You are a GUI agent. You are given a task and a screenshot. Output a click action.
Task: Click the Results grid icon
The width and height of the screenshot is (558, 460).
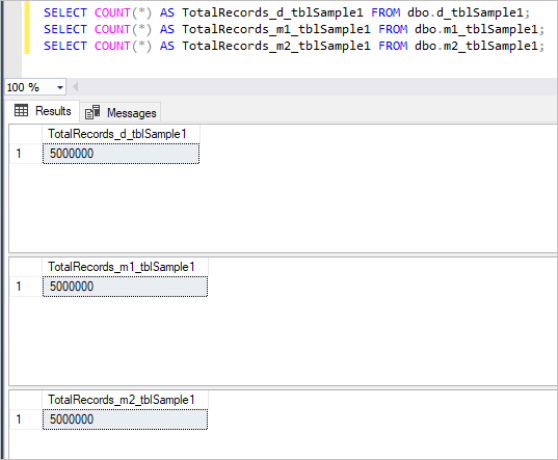(x=21, y=111)
